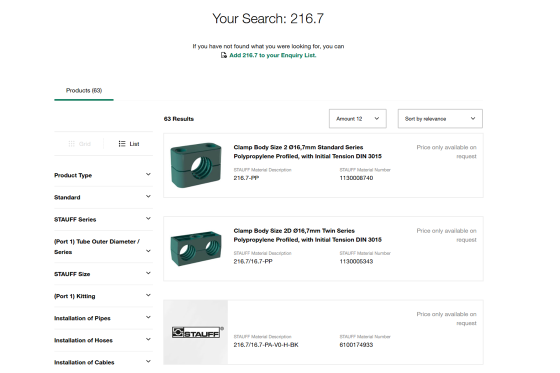Expand the Installation of Hoses filter

click(103, 340)
